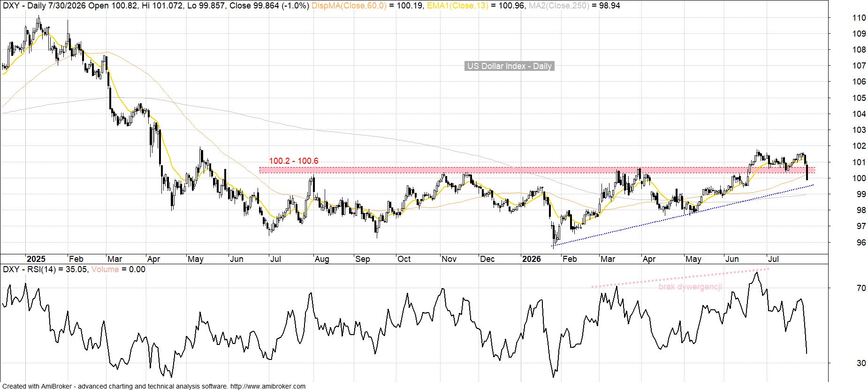
Task: Click the 110 price axis label
Action: 859,18
